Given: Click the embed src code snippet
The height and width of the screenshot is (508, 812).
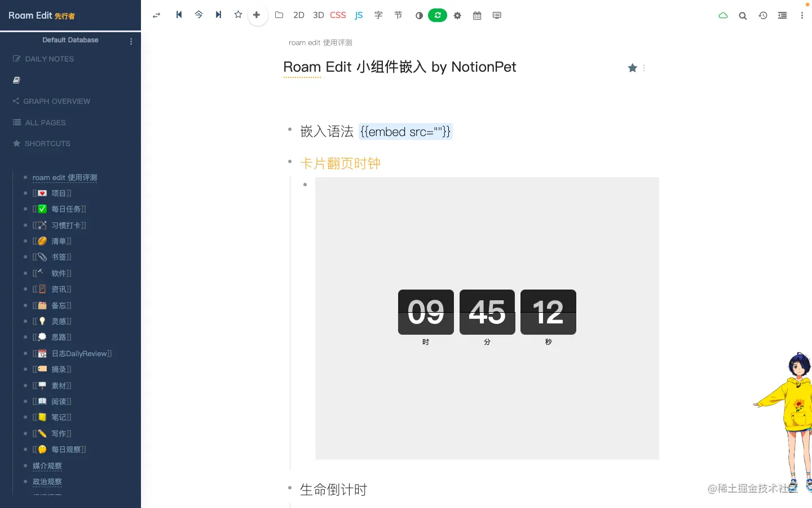Looking at the screenshot, I should point(405,132).
